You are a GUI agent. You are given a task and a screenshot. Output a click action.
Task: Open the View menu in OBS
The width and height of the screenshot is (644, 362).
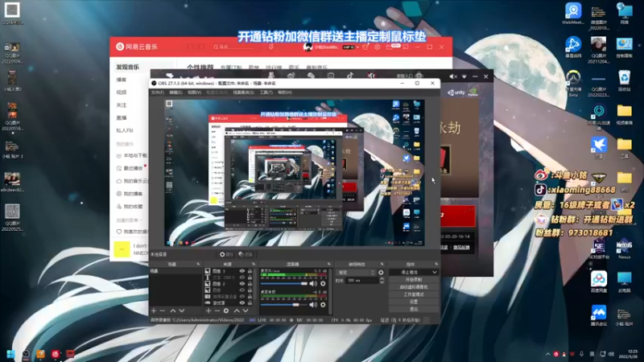pyautogui.click(x=194, y=93)
